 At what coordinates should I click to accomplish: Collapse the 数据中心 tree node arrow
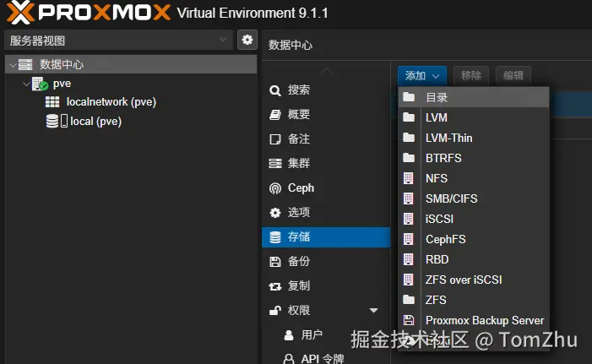tap(13, 65)
